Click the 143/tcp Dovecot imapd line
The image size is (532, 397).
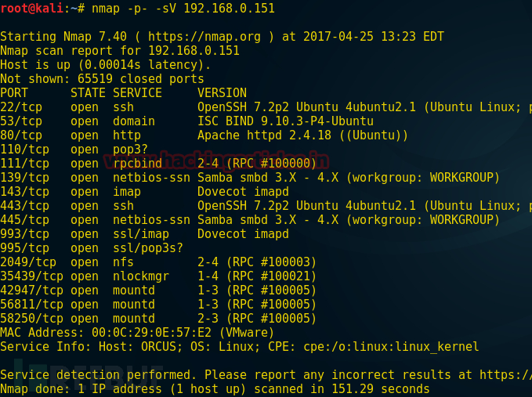(144, 192)
